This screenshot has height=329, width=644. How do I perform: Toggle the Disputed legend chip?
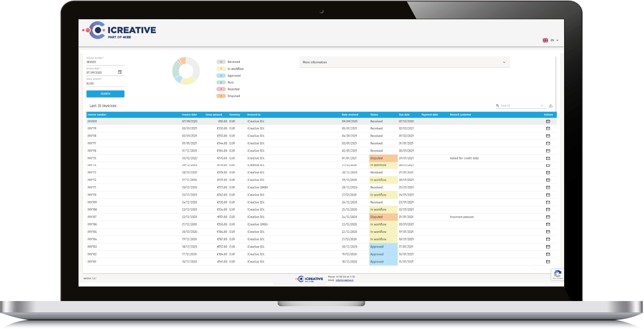tap(221, 96)
